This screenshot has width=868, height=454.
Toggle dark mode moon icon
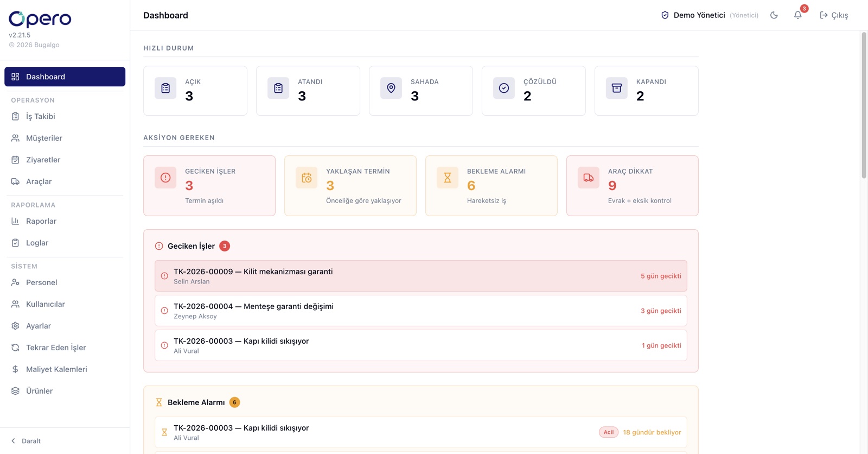pos(774,15)
